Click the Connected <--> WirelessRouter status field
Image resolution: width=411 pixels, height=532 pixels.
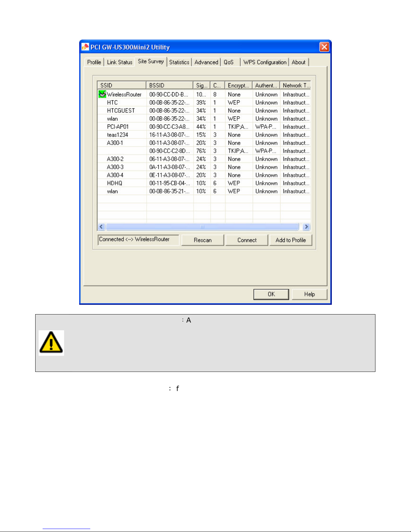coord(138,240)
